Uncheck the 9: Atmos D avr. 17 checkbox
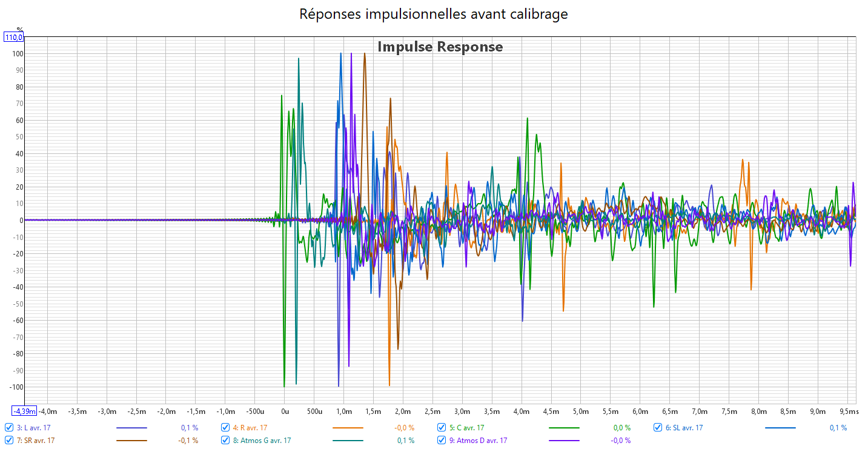This screenshot has height=460, width=868. pyautogui.click(x=442, y=440)
